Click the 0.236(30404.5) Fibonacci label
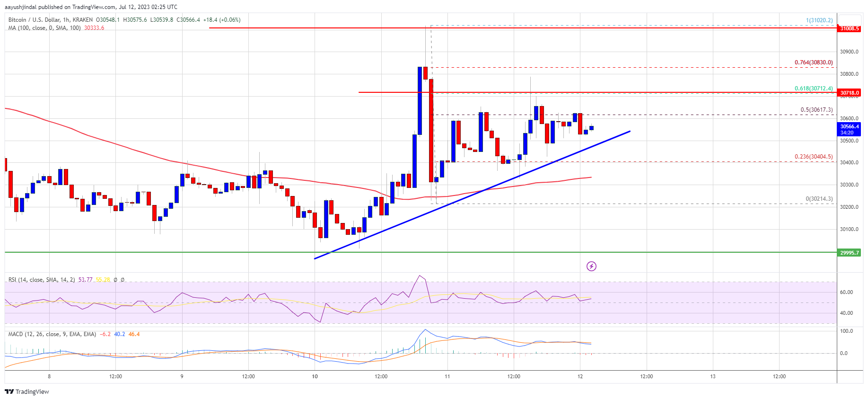This screenshot has height=400, width=868. pyautogui.click(x=814, y=157)
